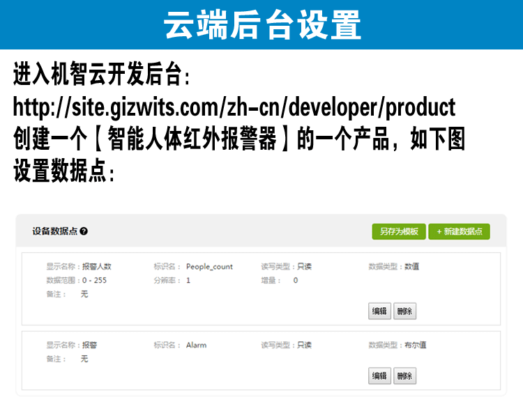The height and width of the screenshot is (420, 523).
Task: Edit the Alarm data point
Action: coord(379,375)
